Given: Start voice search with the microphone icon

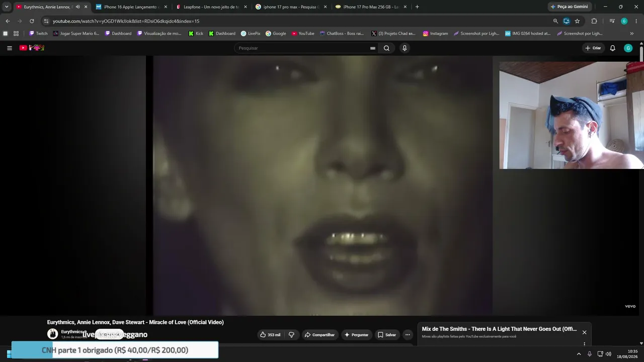Looking at the screenshot, I should click(x=405, y=48).
